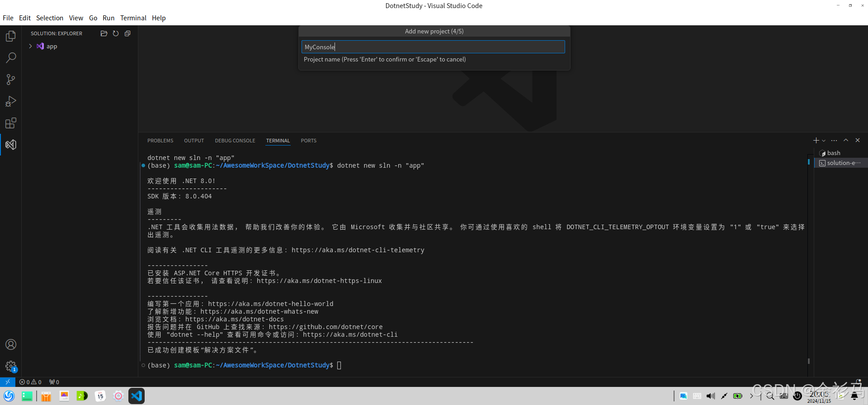
Task: Click the power button in the tray
Action: tap(797, 396)
